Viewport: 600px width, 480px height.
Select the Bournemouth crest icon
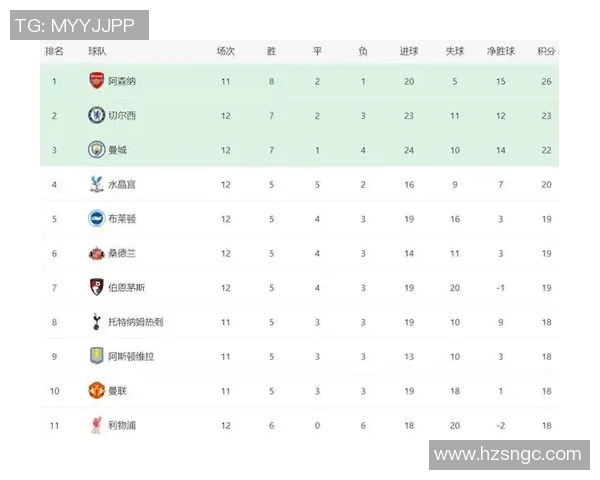(96, 287)
